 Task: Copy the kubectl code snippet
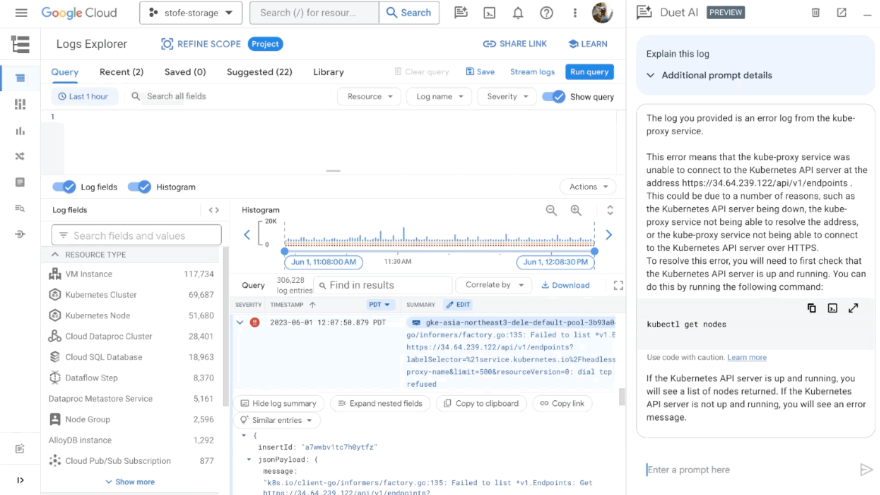(x=812, y=308)
